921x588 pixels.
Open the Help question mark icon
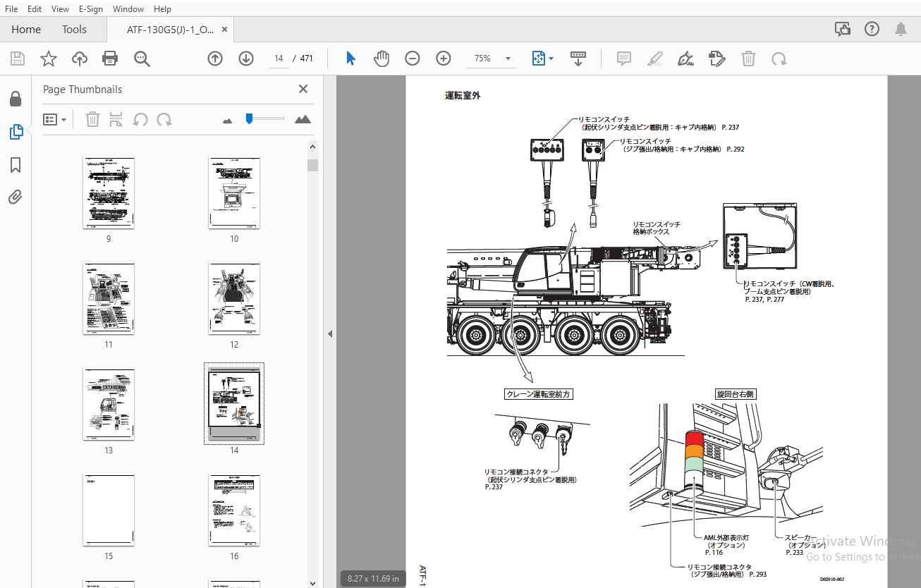pos(872,29)
